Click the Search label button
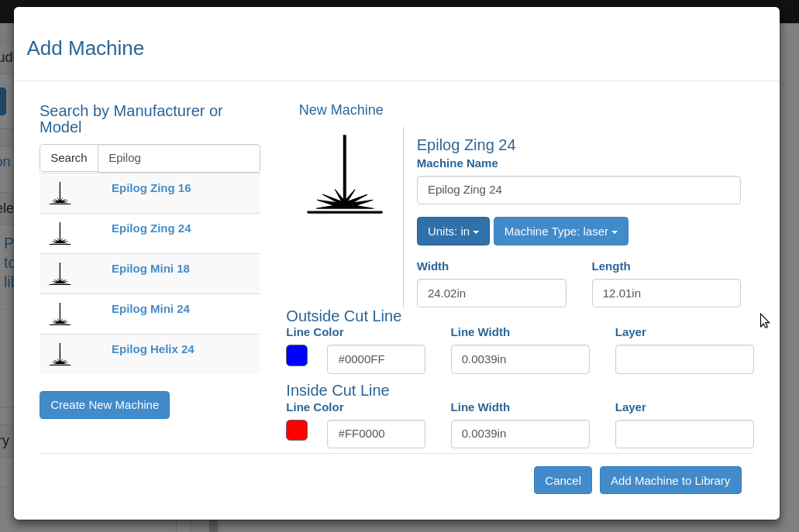Screen dimensions: 799x532 [x=69, y=158]
